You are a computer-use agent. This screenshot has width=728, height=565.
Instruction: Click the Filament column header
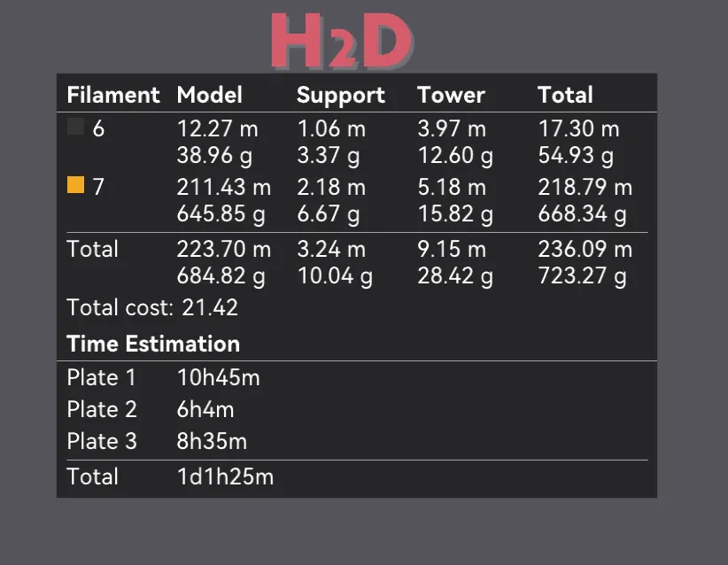click(113, 95)
